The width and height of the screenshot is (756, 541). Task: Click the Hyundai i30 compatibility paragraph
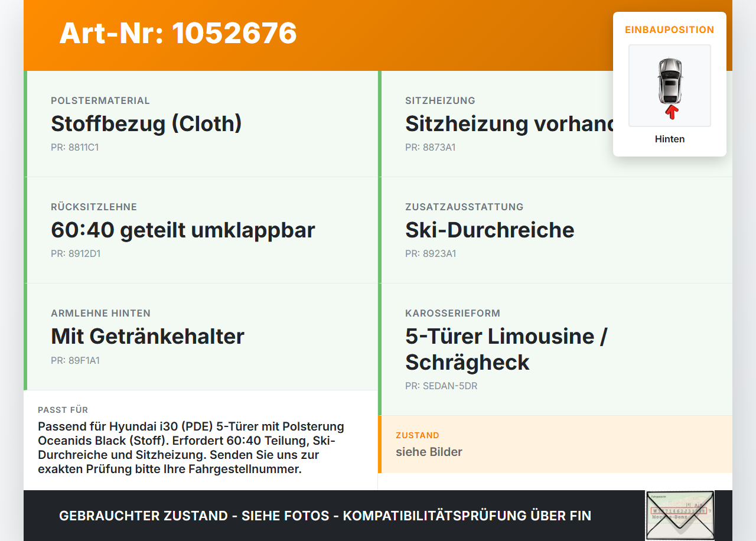click(x=191, y=448)
